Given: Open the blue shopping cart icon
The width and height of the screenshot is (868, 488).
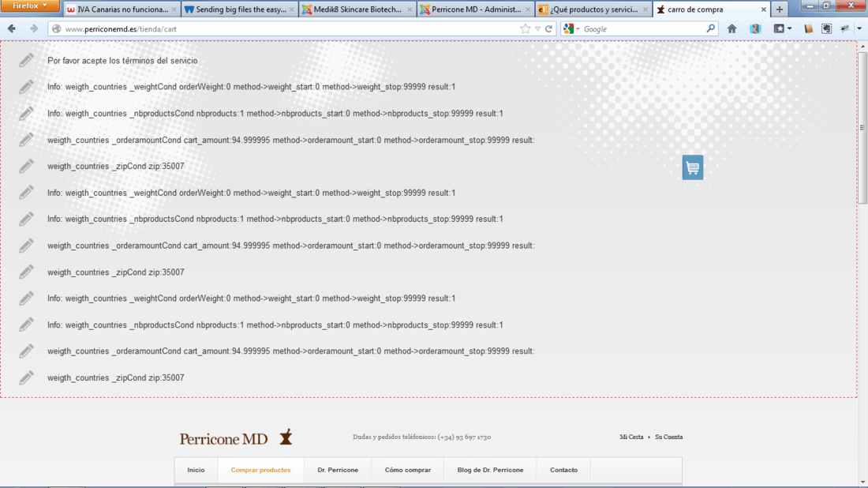Looking at the screenshot, I should (x=693, y=167).
